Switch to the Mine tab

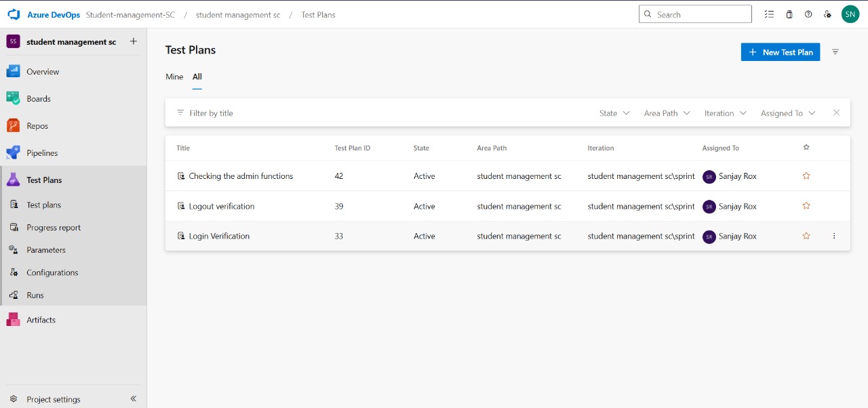point(174,77)
